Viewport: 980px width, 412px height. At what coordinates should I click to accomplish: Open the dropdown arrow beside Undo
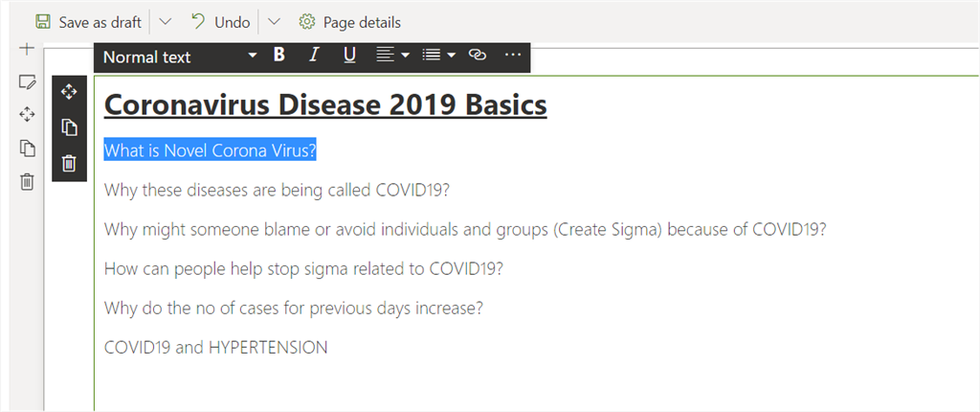click(x=274, y=22)
